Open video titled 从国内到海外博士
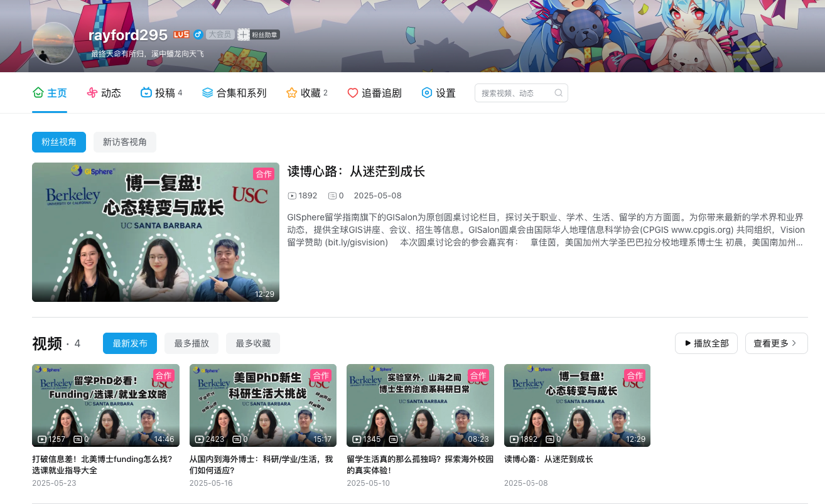 (261, 464)
